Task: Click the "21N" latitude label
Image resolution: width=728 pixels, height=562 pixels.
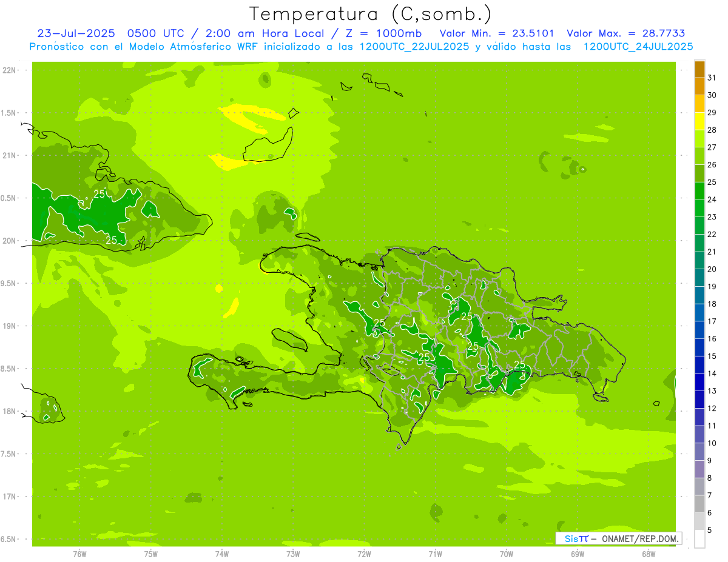Action: (x=9, y=156)
